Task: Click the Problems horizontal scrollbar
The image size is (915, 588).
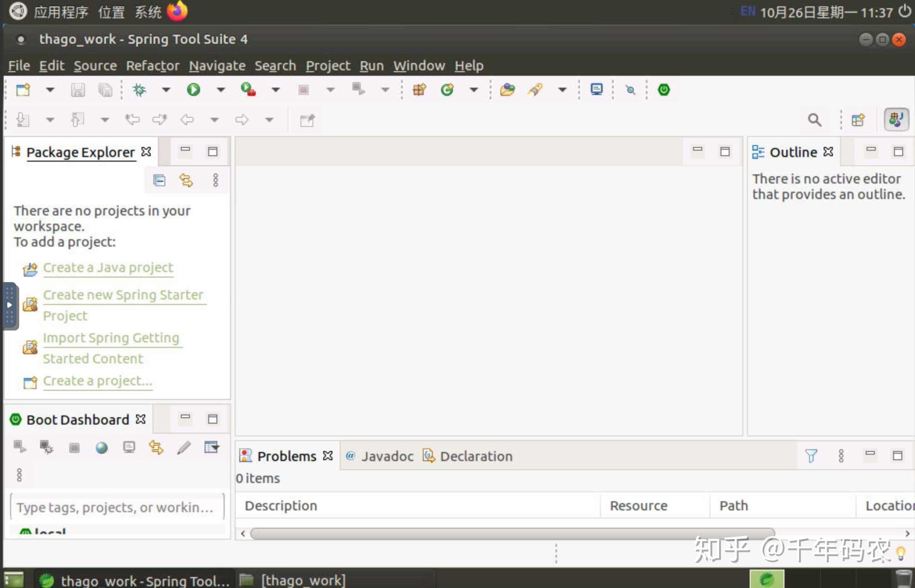Action: (x=511, y=533)
